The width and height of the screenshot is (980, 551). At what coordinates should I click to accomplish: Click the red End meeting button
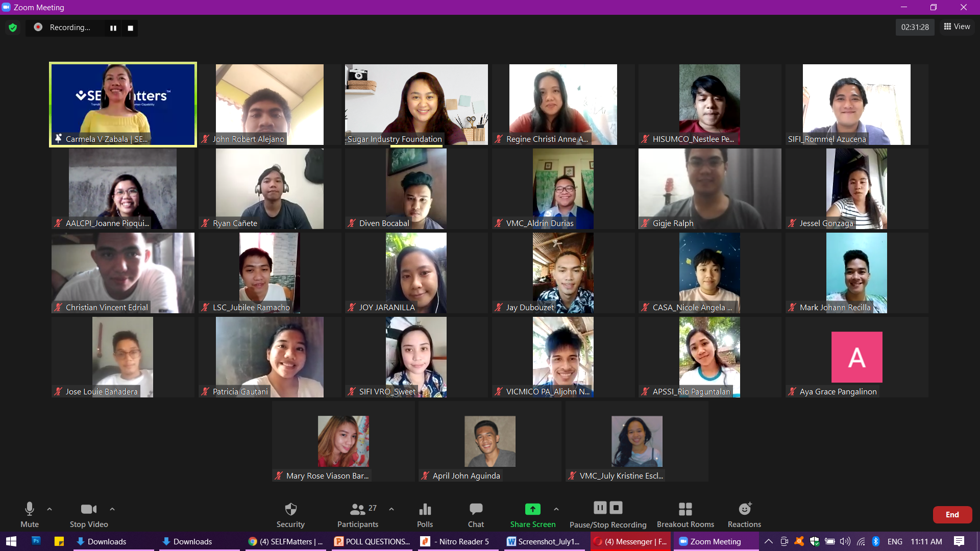point(952,514)
